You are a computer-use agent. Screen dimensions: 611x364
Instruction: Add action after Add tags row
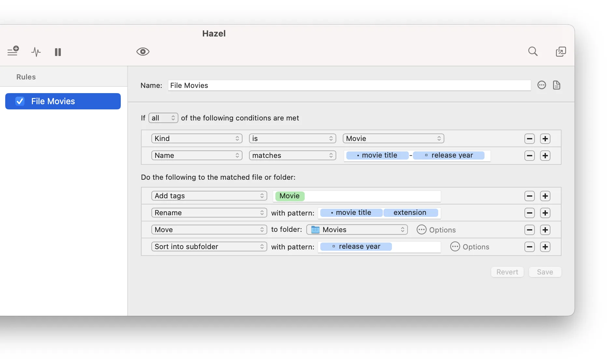coord(545,196)
